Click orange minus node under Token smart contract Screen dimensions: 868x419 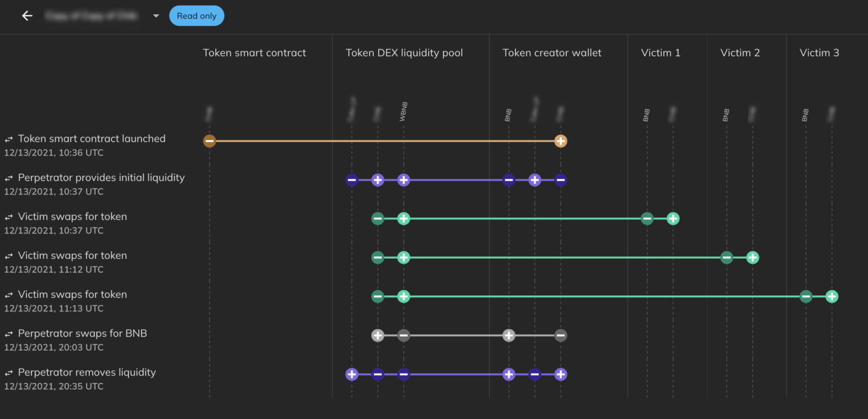coord(210,141)
